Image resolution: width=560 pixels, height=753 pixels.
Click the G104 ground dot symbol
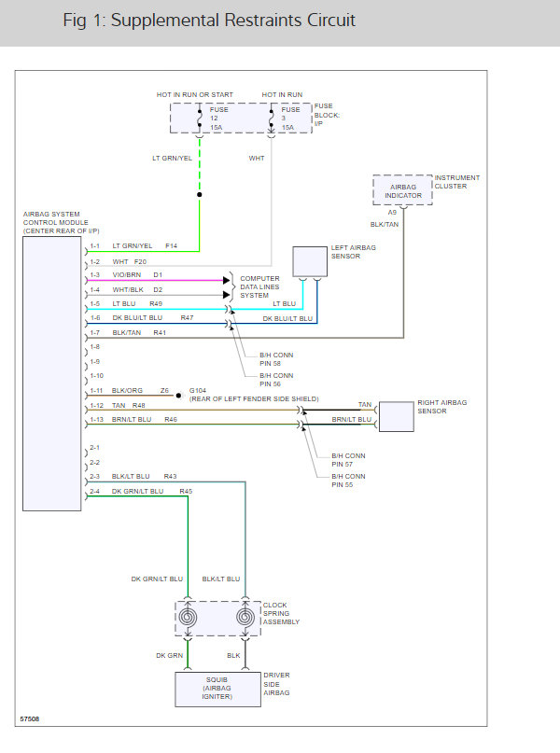(178, 396)
